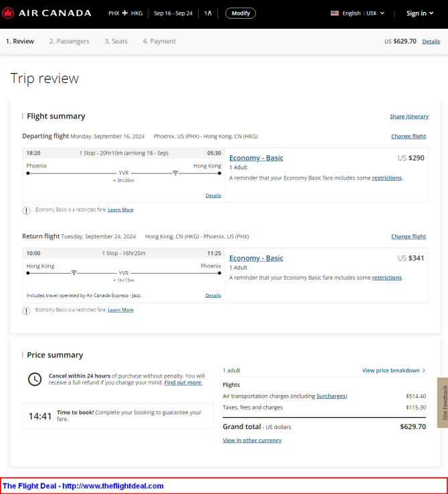Screen dimensions: 448x494
Task: Open restrictions link in return fare reminder
Action: pos(386,278)
